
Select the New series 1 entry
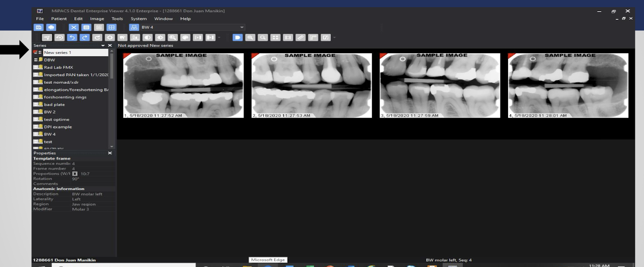click(x=71, y=52)
